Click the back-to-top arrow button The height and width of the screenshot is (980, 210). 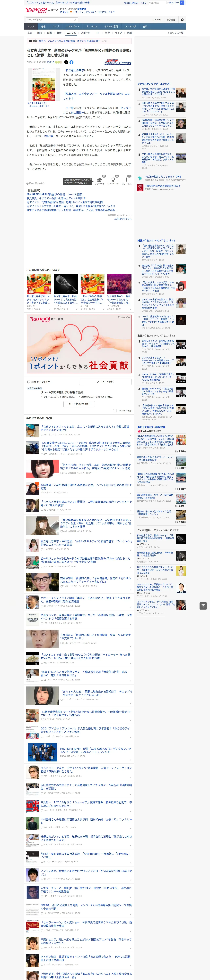pyautogui.click(x=203, y=606)
